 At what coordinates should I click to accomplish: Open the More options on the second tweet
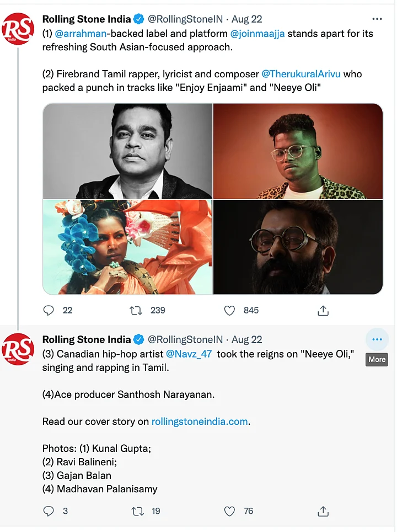[x=377, y=339]
